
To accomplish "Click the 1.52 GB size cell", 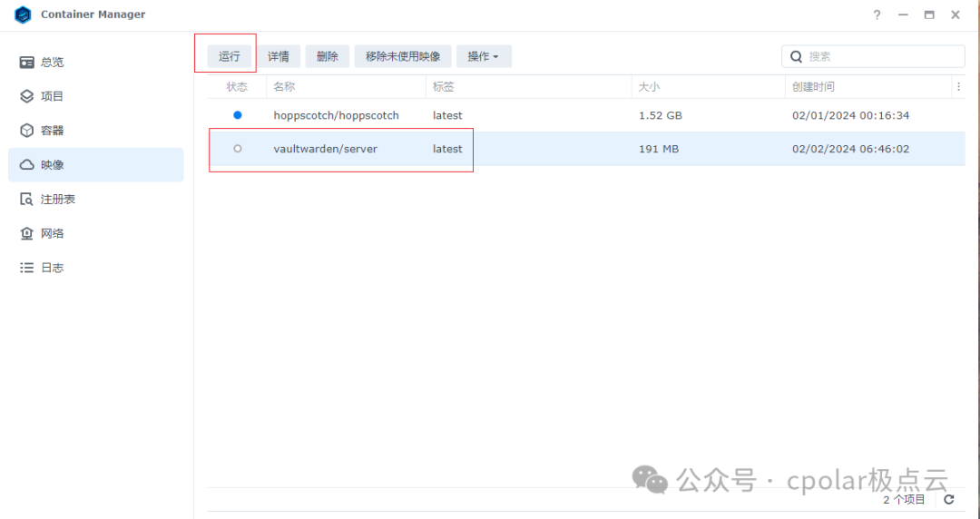I will 661,115.
